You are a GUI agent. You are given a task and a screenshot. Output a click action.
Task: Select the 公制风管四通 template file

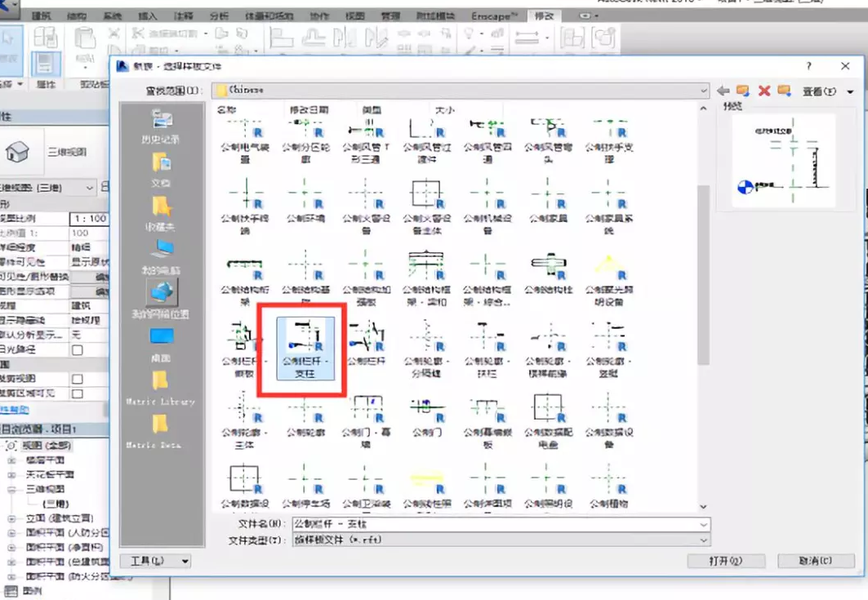tap(487, 142)
